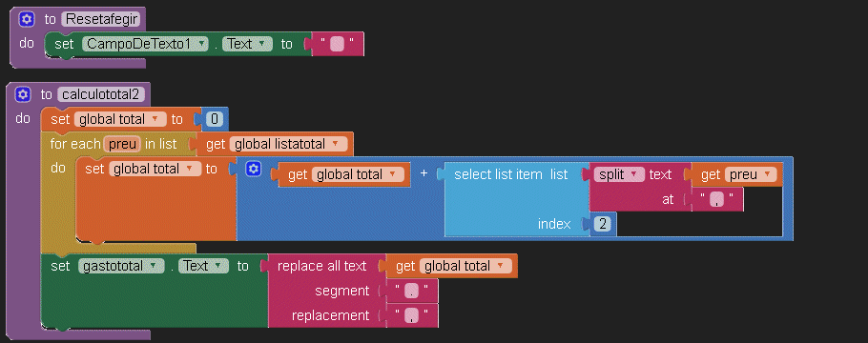Click 'in list' label of the for each block
The width and height of the screenshot is (868, 343).
coord(160,145)
